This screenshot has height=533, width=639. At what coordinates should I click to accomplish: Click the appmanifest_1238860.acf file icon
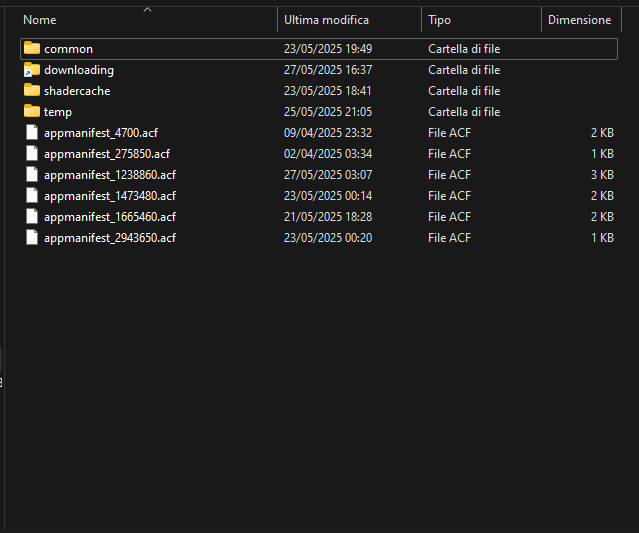click(32, 175)
